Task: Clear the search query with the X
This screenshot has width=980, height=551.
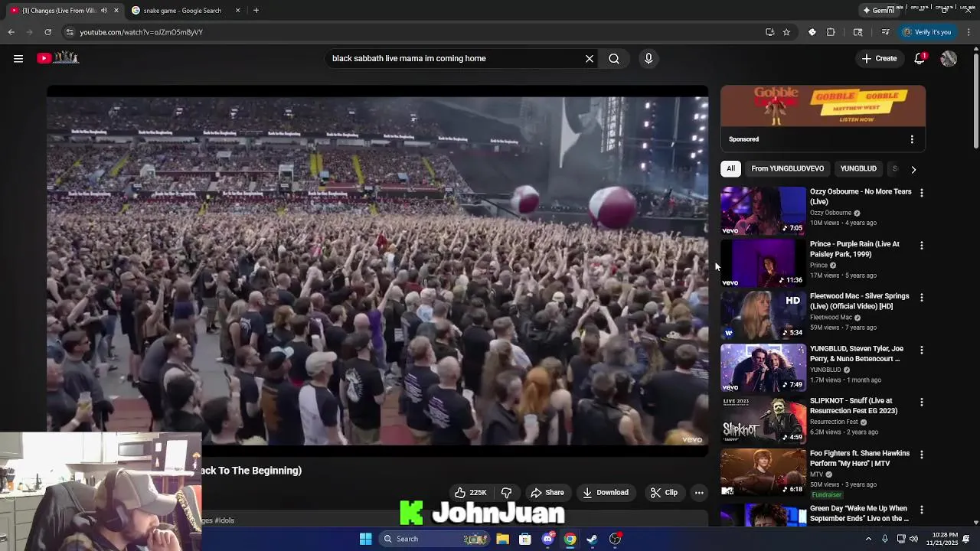Action: point(590,58)
